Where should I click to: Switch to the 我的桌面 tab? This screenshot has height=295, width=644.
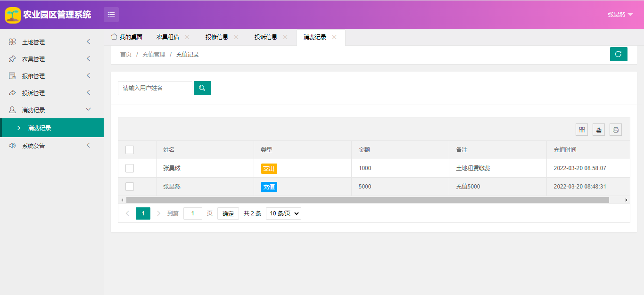click(127, 37)
